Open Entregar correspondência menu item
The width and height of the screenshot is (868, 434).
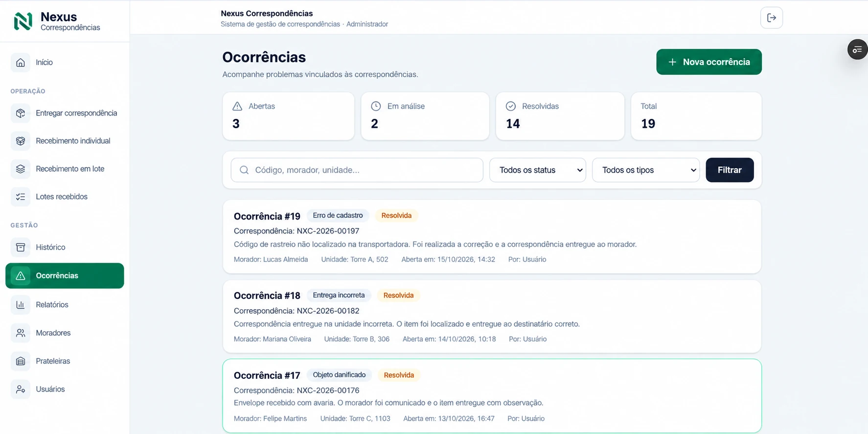[x=65, y=113]
